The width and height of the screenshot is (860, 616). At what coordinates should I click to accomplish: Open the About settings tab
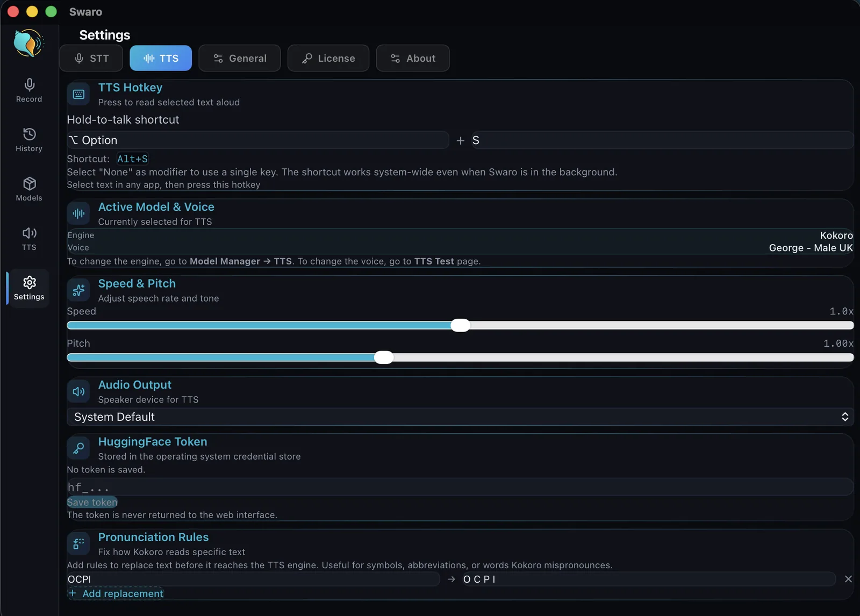click(413, 58)
